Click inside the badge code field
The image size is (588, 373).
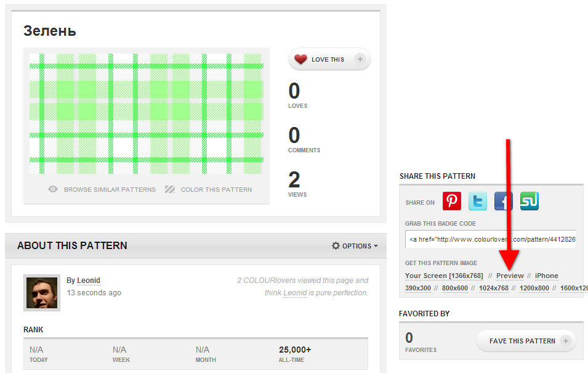coord(490,239)
